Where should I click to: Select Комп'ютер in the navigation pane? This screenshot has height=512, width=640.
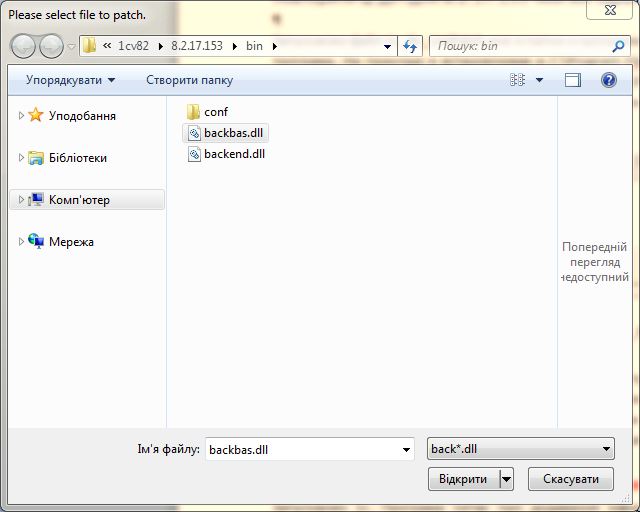pyautogui.click(x=79, y=200)
